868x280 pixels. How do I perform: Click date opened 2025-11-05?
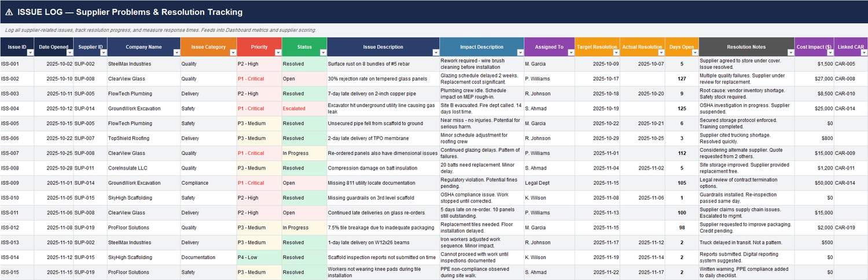(x=54, y=198)
